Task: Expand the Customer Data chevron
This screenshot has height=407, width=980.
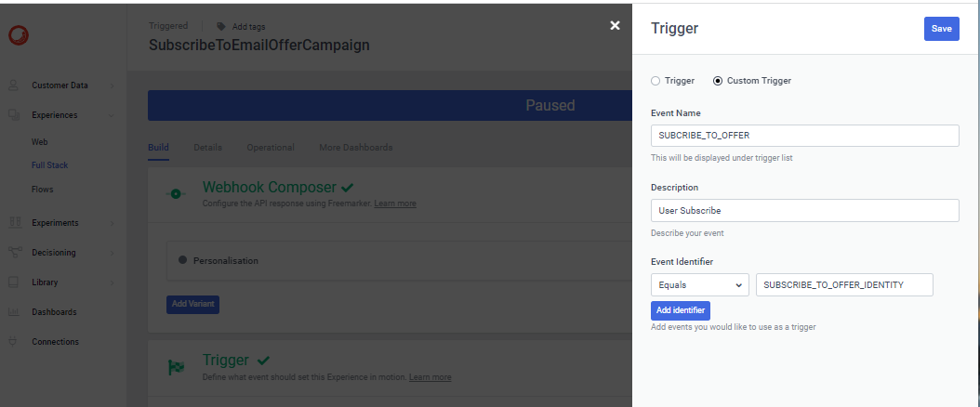Action: [x=112, y=85]
